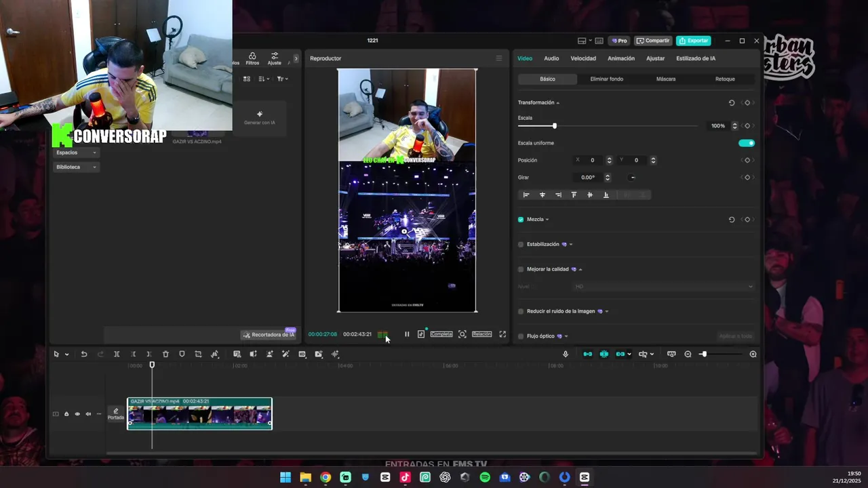Reset the Transformación settings
The image size is (868, 488).
click(x=732, y=103)
